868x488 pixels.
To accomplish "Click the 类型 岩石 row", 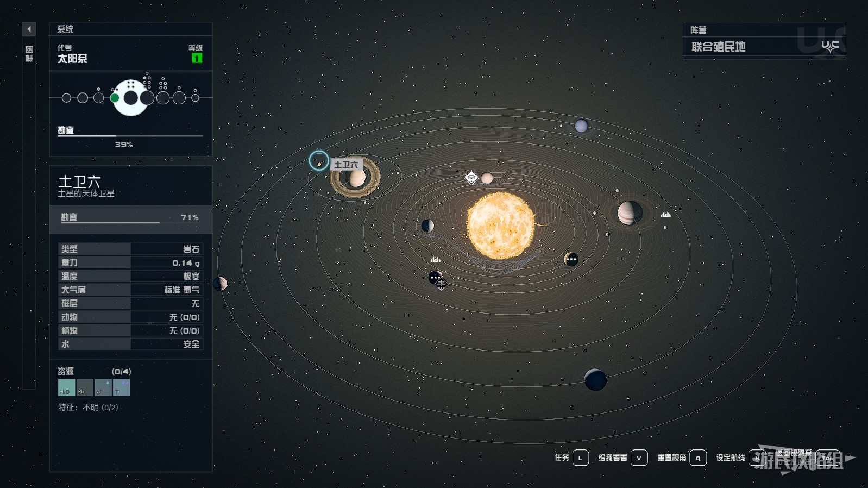I will [130, 249].
